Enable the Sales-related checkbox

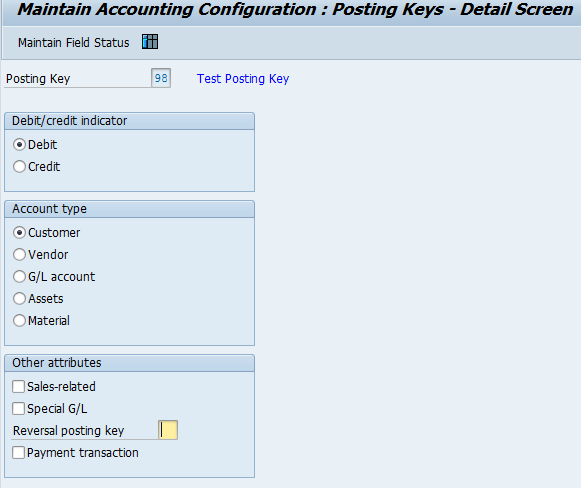pos(19,386)
